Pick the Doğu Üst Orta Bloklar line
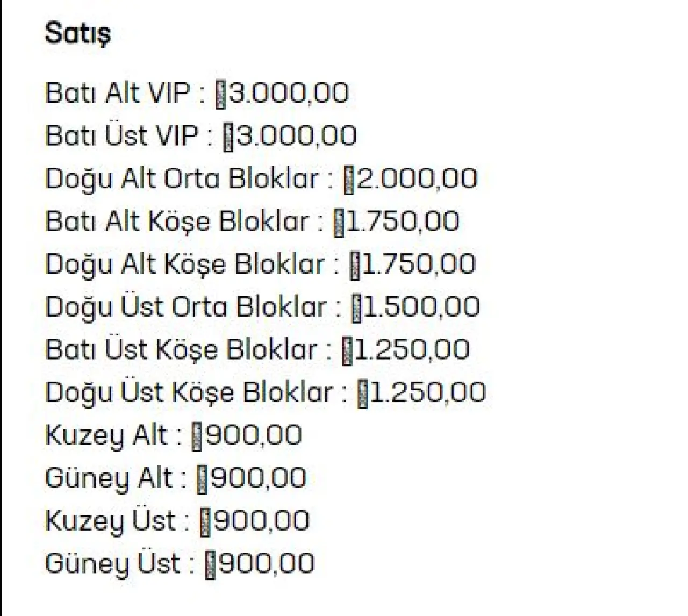 click(x=186, y=307)
